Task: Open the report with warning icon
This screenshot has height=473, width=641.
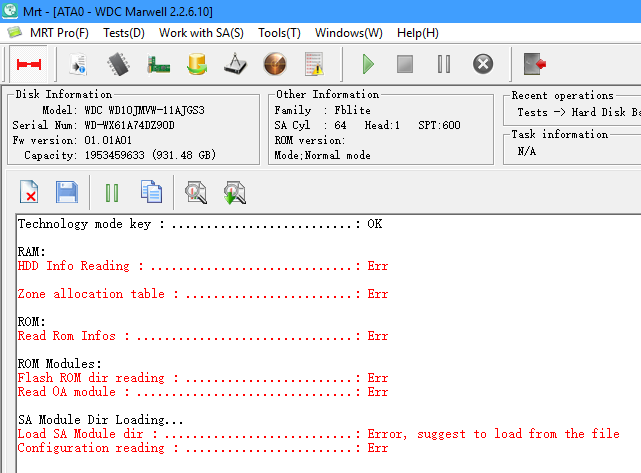Action: 314,64
